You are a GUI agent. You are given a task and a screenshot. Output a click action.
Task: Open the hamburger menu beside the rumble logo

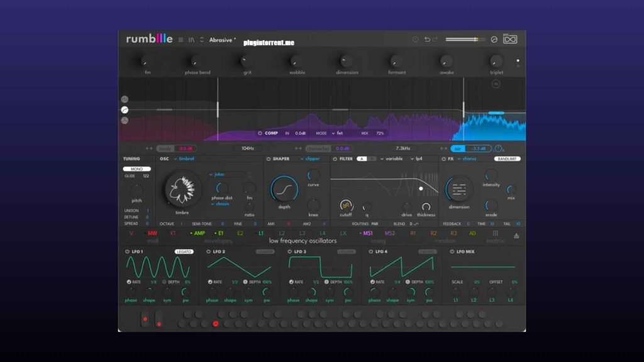coord(180,40)
